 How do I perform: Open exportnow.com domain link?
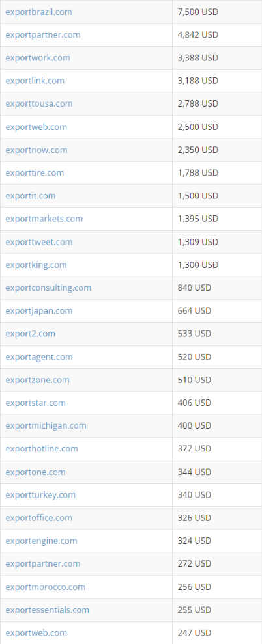pos(36,150)
